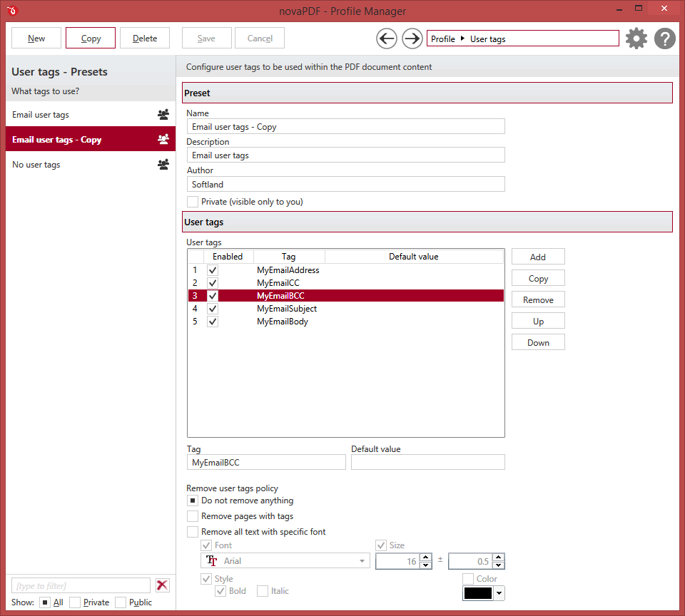Increase tolerance 0.5 with up arrow
The image size is (685, 616).
tap(499, 557)
